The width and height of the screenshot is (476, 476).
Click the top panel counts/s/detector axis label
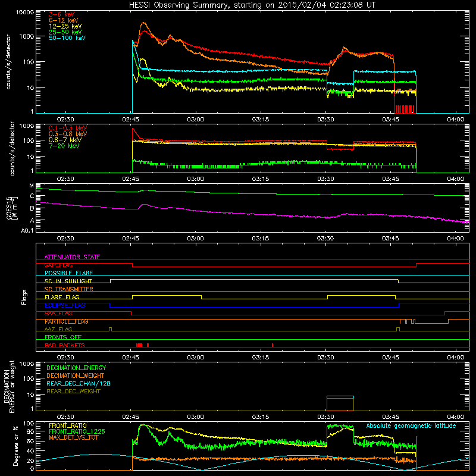coord(8,62)
